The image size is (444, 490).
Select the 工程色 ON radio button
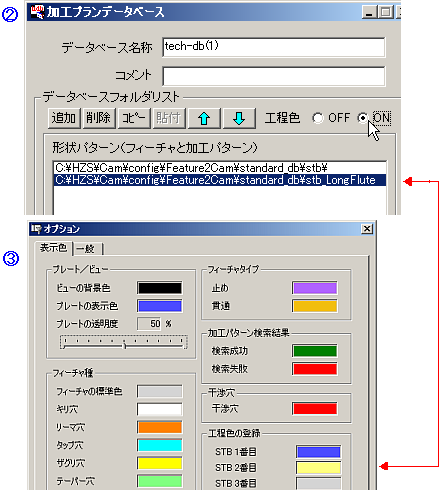click(362, 118)
